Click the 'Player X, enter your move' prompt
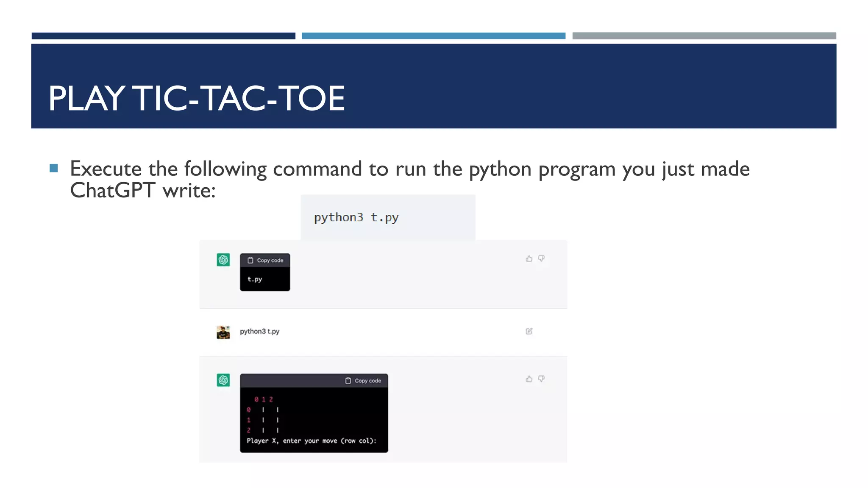Image resolution: width=868 pixels, height=488 pixels. pos(312,441)
